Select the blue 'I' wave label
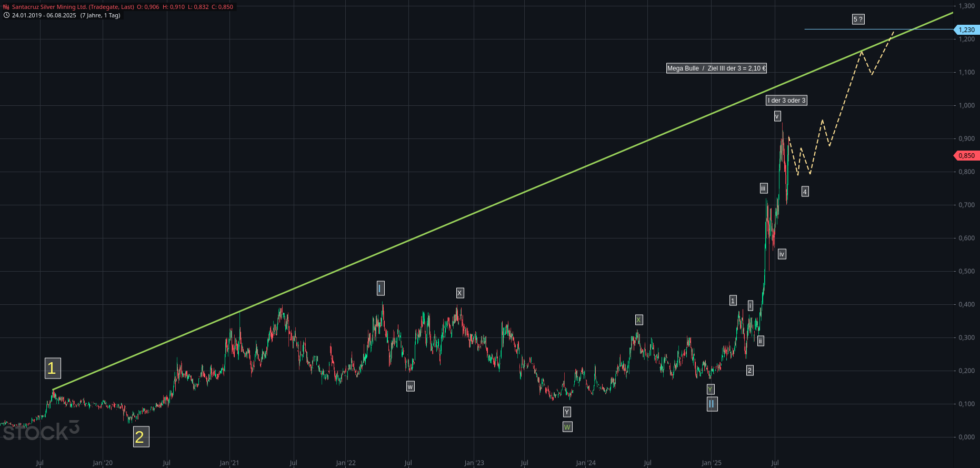This screenshot has height=468, width=980. tap(381, 288)
